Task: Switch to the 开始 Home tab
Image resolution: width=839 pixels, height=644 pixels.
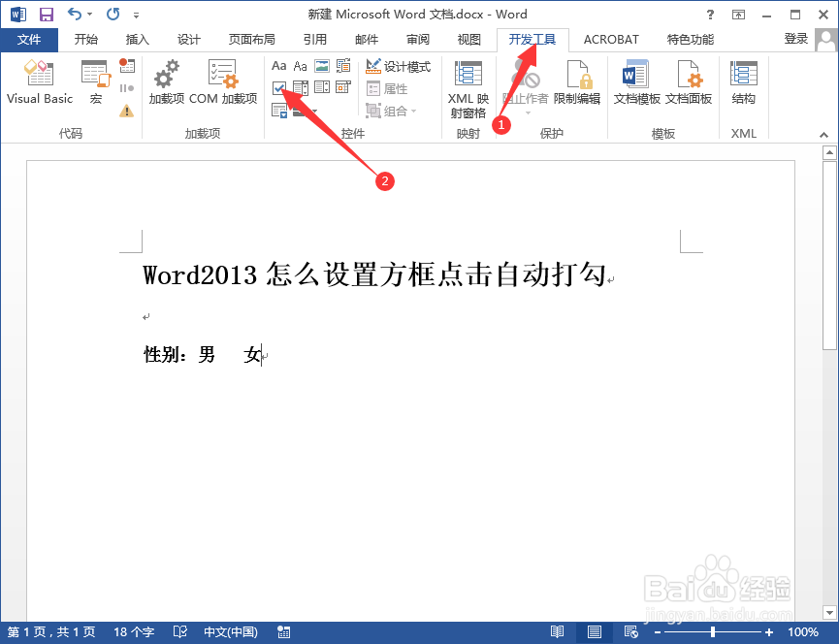Action: [85, 40]
